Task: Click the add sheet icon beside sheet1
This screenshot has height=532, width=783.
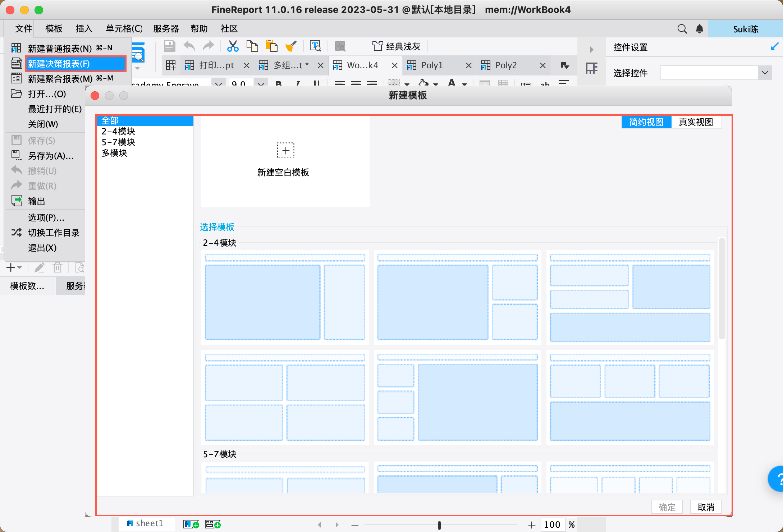Action: click(191, 524)
